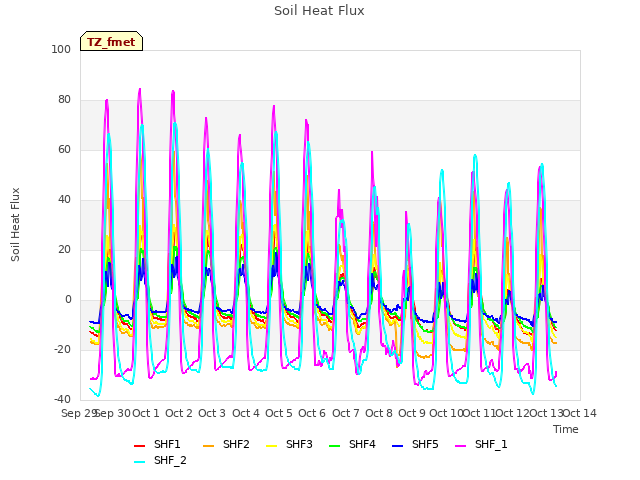Click the cyan SHF_2 legend color marker
The width and height of the screenshot is (640, 480).
point(140,462)
